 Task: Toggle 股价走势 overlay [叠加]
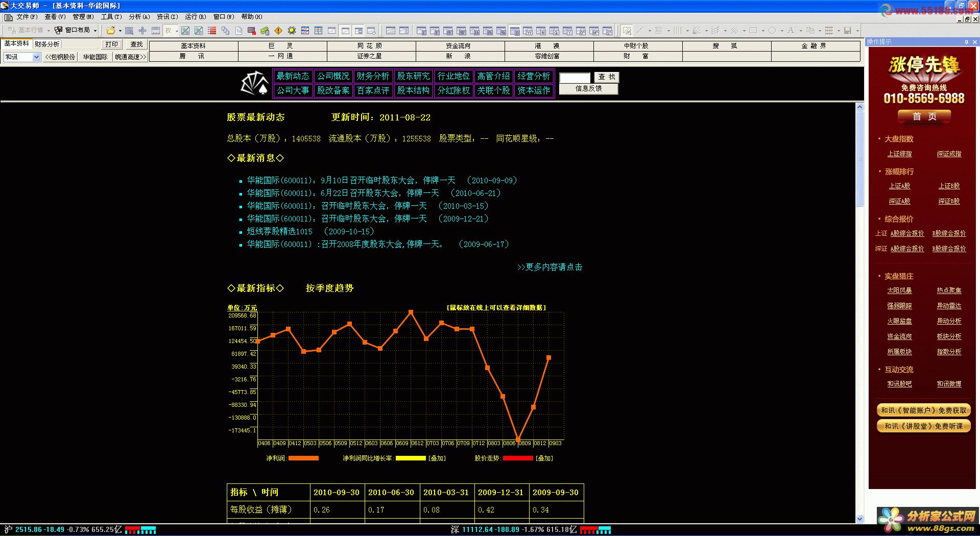click(x=544, y=458)
